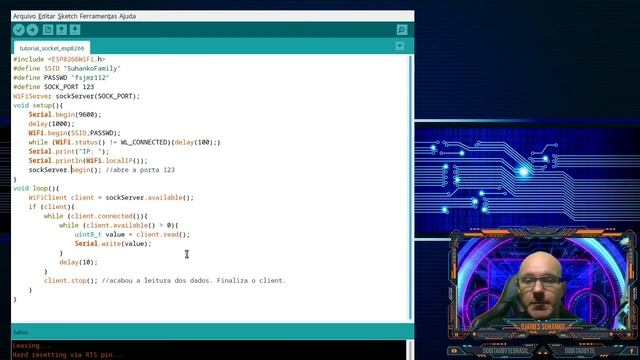
Task: Open the Arquivo menu
Action: (x=24, y=16)
